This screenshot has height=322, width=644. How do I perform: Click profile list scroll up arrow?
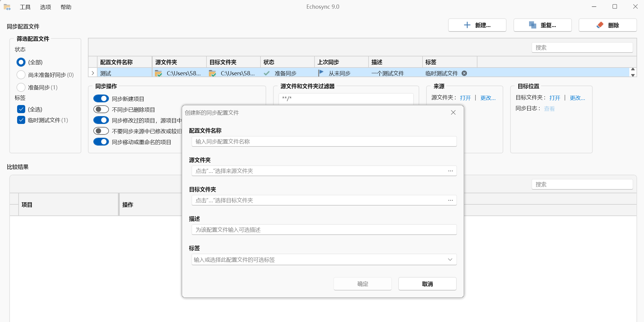[633, 69]
